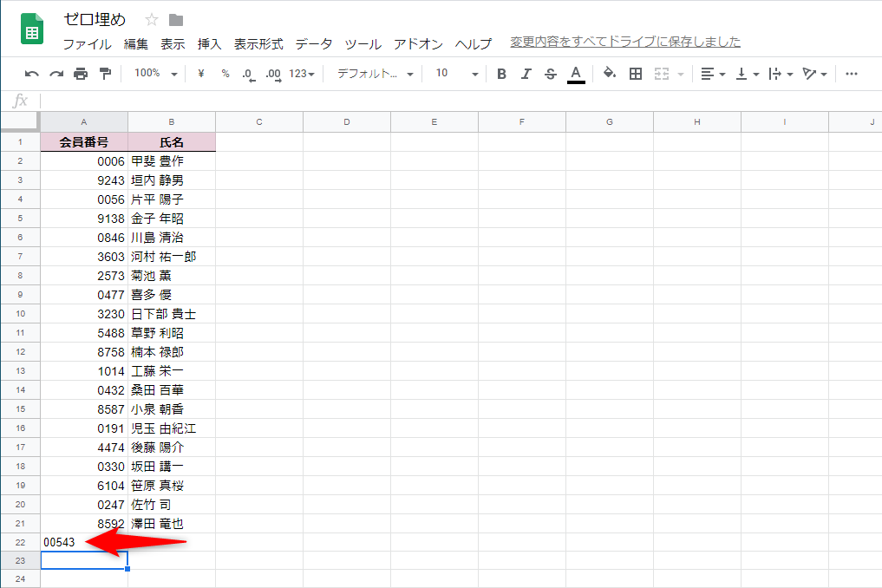
Task: Open text wrapping options
Action: [x=781, y=74]
